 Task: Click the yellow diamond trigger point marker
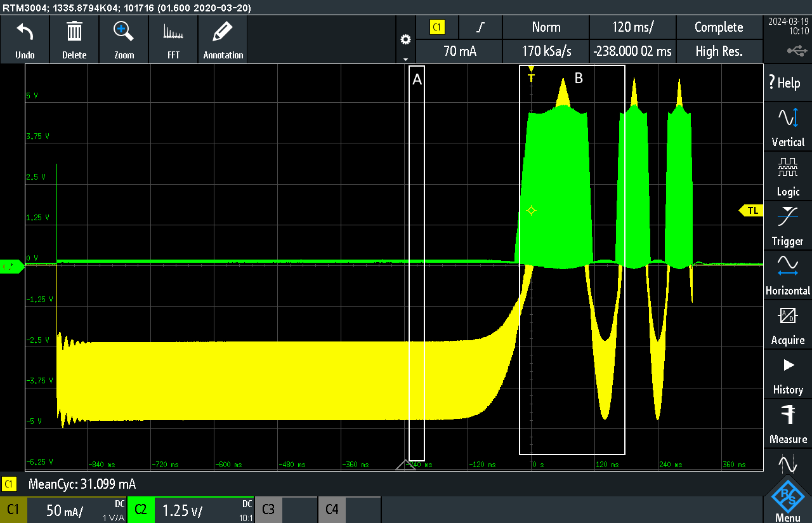coord(532,211)
